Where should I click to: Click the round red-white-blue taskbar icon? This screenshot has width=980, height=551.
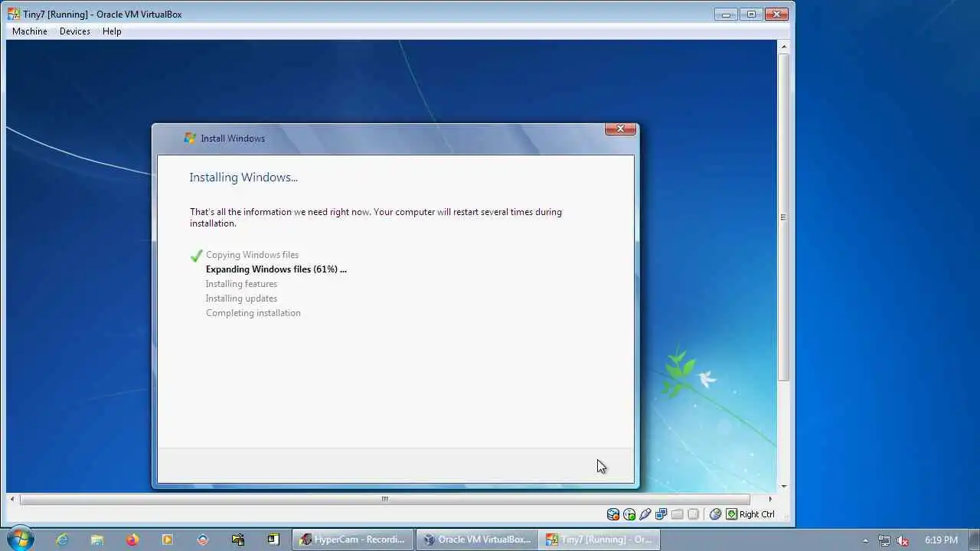202,540
